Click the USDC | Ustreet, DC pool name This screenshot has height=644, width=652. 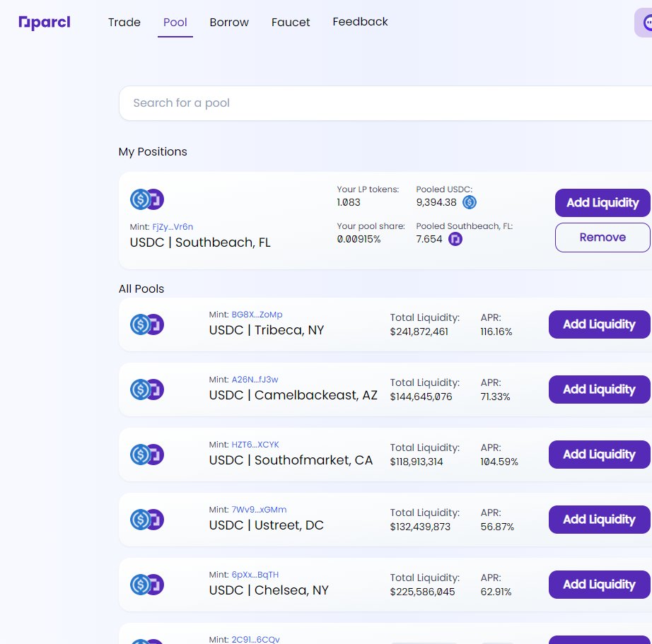pos(266,525)
